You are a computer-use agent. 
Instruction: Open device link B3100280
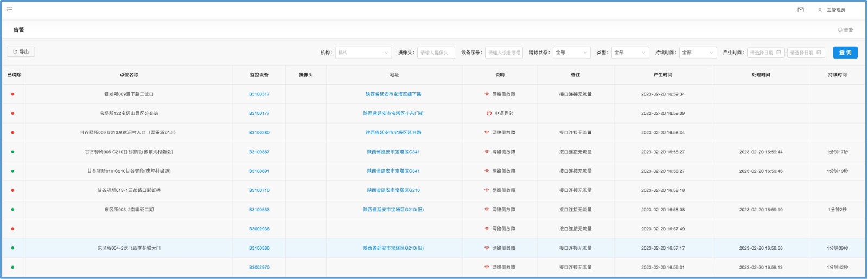point(259,132)
